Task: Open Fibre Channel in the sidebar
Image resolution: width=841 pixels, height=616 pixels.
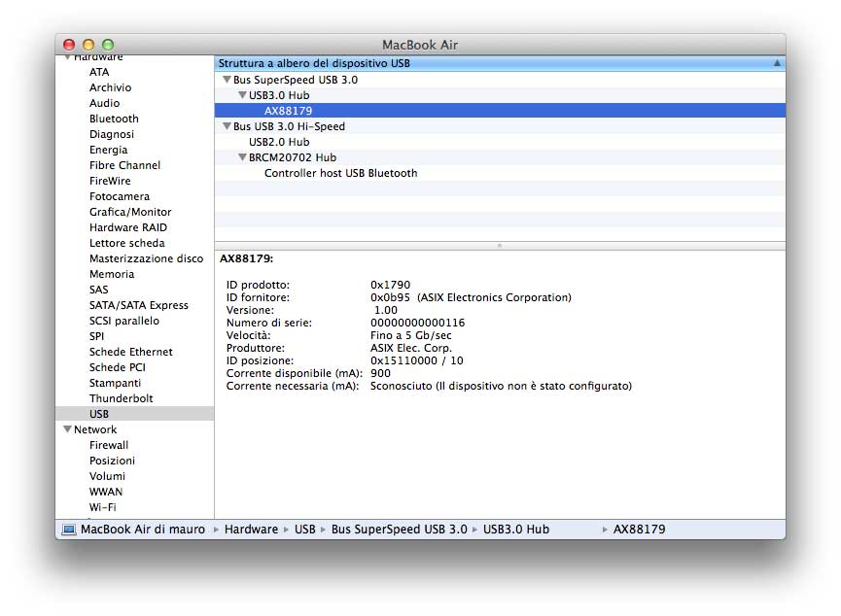Action: click(125, 165)
